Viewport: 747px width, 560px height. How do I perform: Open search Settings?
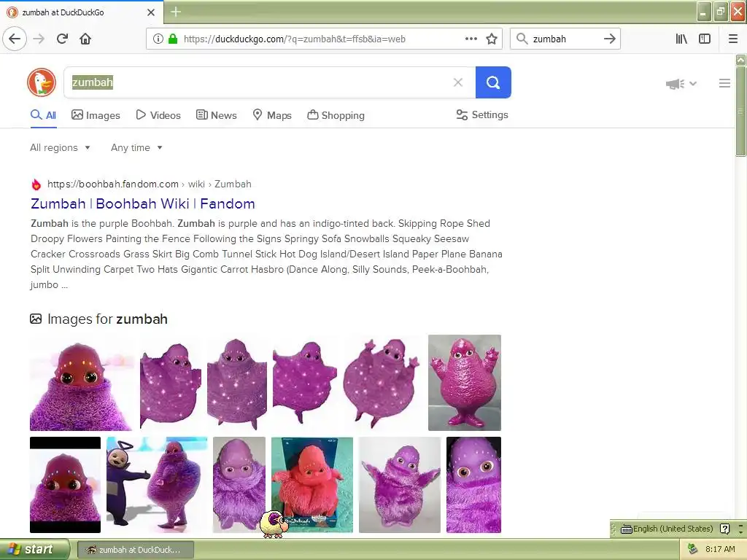point(482,114)
